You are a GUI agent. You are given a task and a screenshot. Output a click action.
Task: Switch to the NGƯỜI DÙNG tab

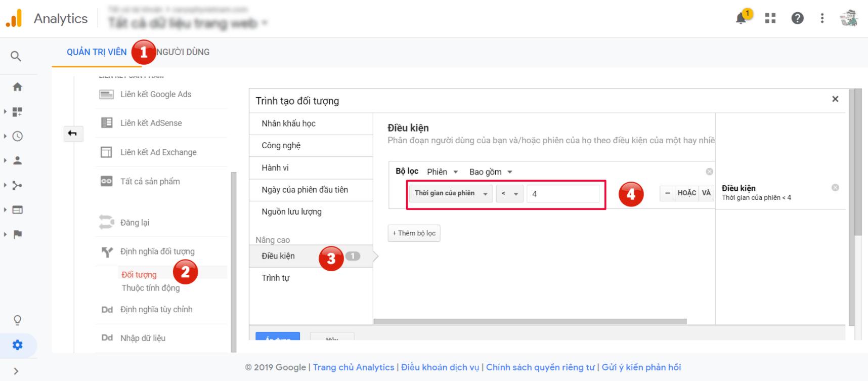click(x=183, y=52)
